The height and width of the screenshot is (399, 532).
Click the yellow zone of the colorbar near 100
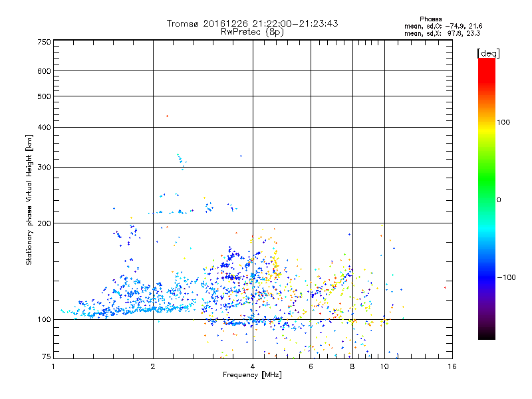point(487,130)
